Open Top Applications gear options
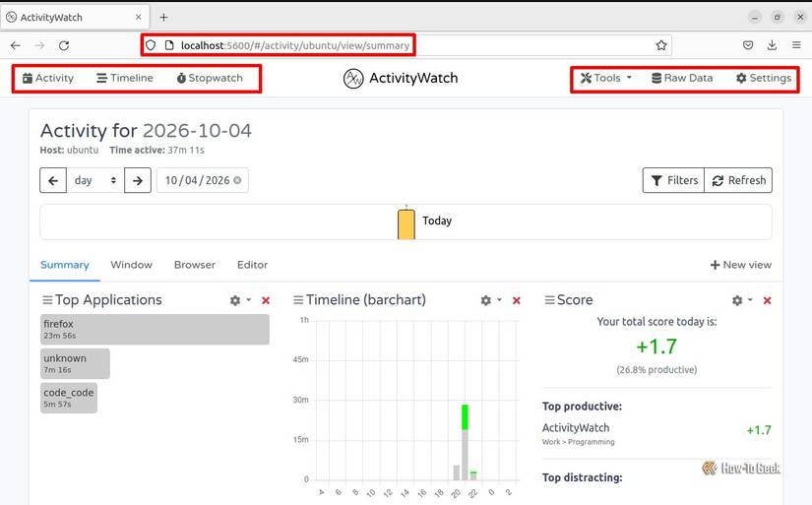Viewport: 812px width, 505px height. point(240,300)
